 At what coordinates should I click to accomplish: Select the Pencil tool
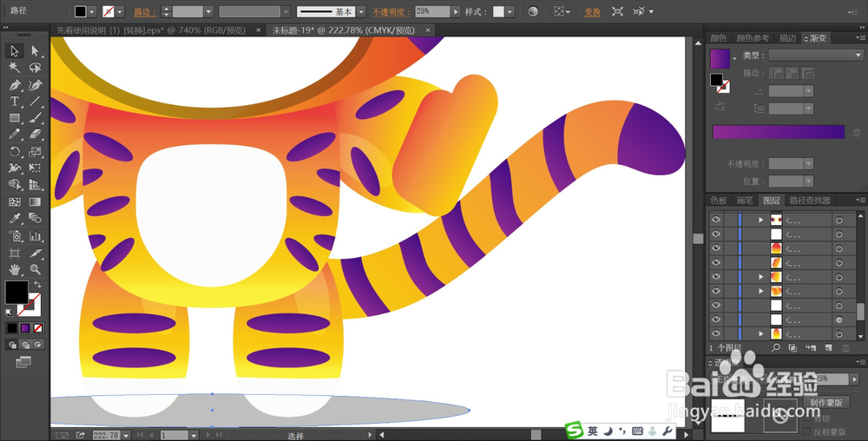(x=15, y=134)
